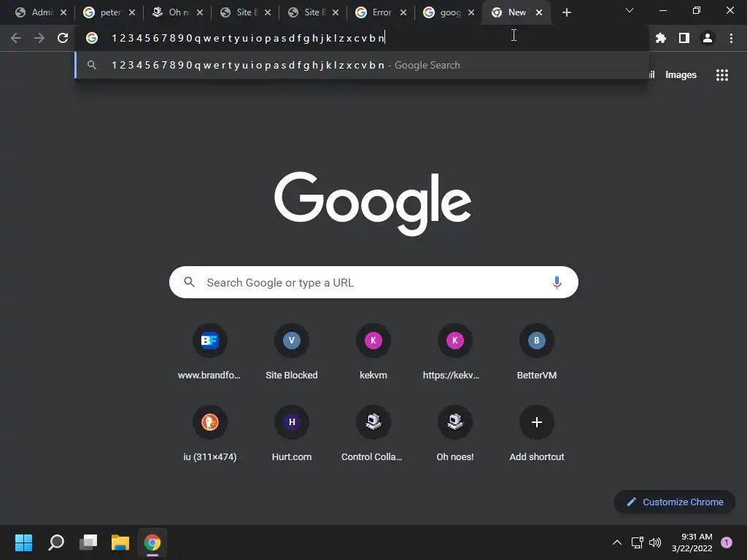The width and height of the screenshot is (747, 560).
Task: Add a new shortcut tile
Action: 536,435
